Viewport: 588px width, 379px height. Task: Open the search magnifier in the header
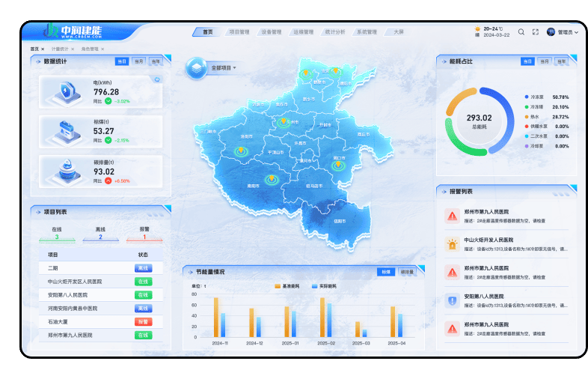point(521,32)
